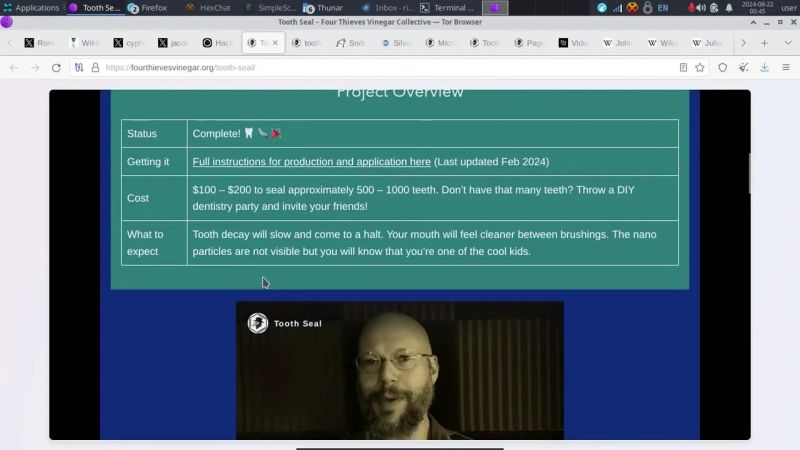Switch to the Wiki tab with hourglass favicon
The image size is (800, 450).
point(84,43)
